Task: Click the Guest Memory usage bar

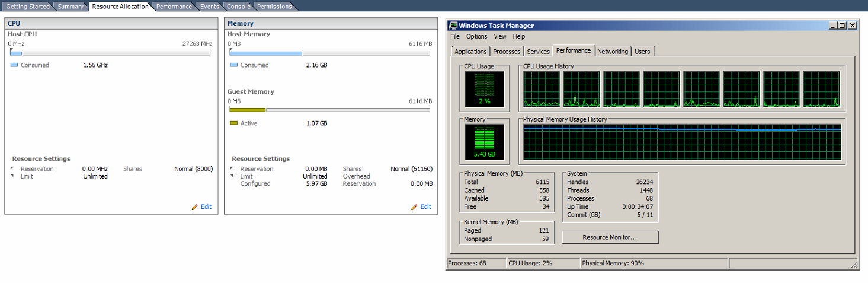Action: pyautogui.click(x=330, y=110)
